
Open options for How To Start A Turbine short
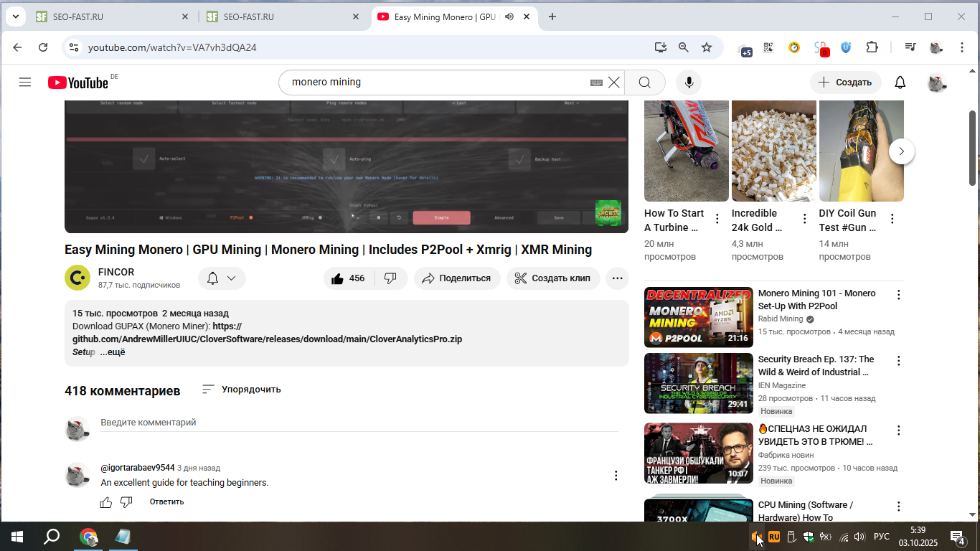click(717, 219)
